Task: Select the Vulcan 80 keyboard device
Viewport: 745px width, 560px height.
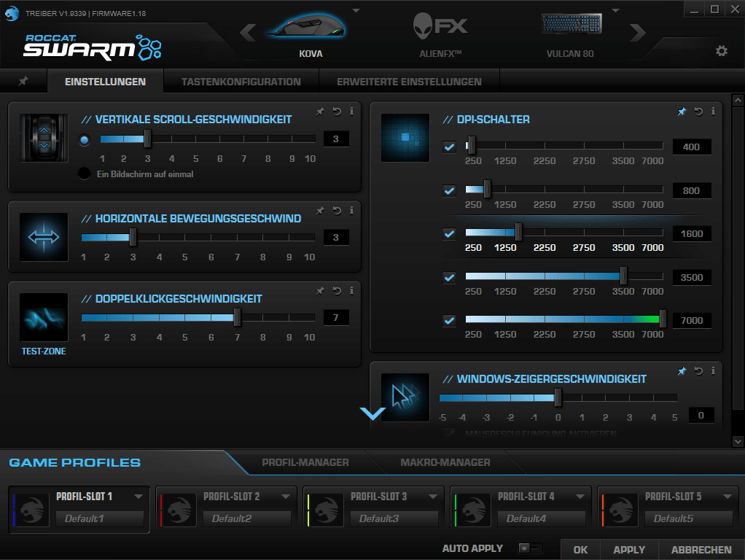Action: coord(571,29)
